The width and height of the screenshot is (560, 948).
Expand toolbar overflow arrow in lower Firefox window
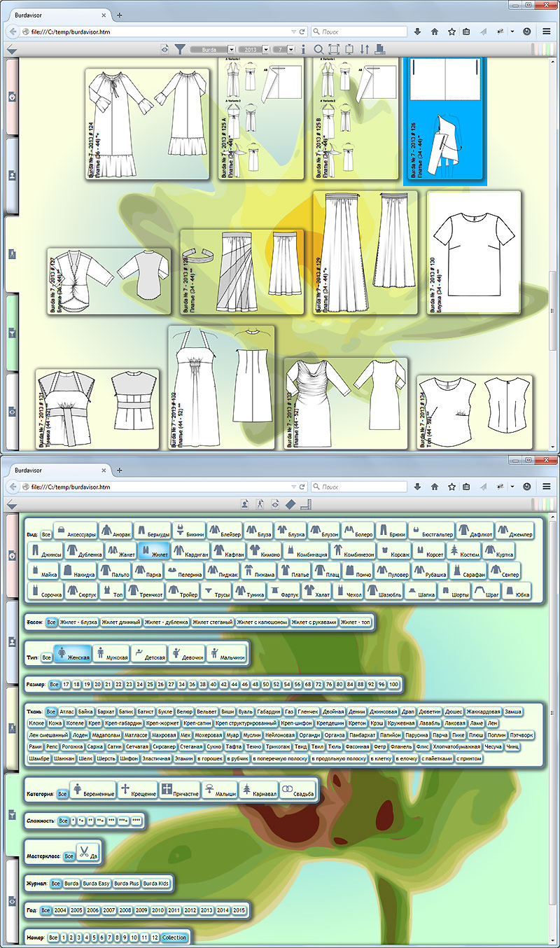click(512, 486)
